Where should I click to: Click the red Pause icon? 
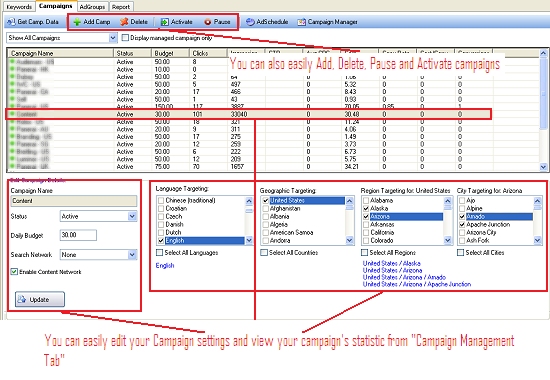coord(208,22)
